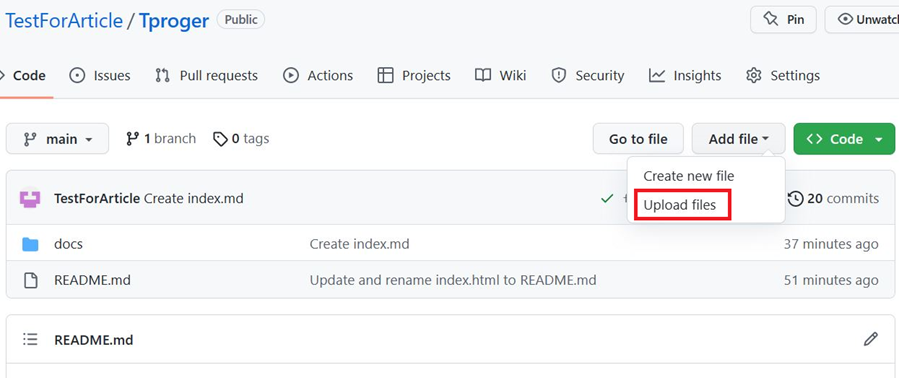Viewport: 899px width, 378px height.
Task: Open the Security tab
Action: point(588,76)
